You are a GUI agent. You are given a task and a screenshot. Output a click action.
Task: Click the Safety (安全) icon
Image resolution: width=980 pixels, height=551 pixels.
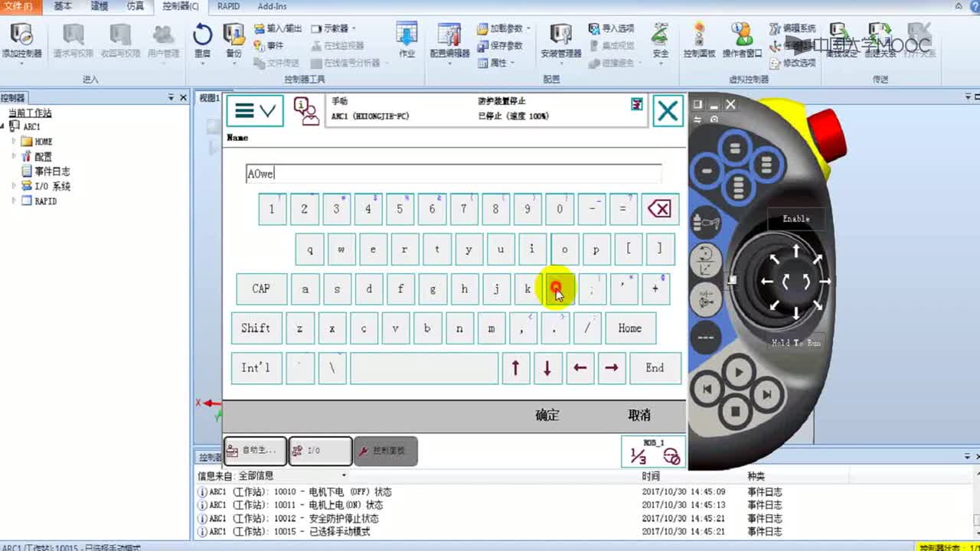(660, 41)
